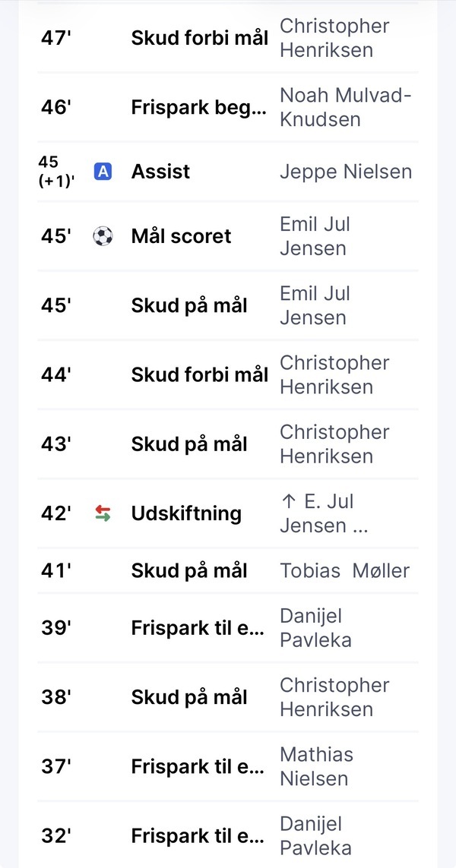Select the 47' 'Skud forbi mål' event

pos(199,38)
